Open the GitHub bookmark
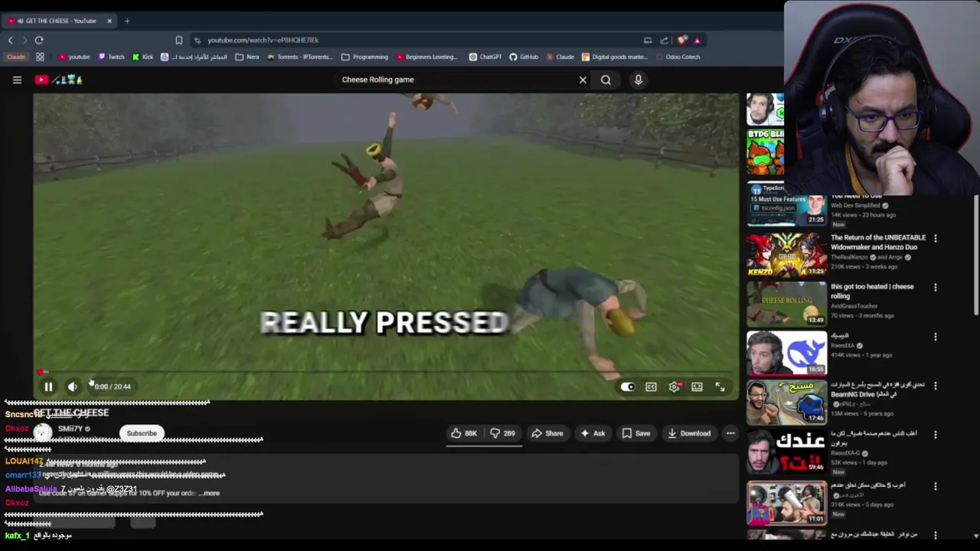This screenshot has height=551, width=980. 524,57
